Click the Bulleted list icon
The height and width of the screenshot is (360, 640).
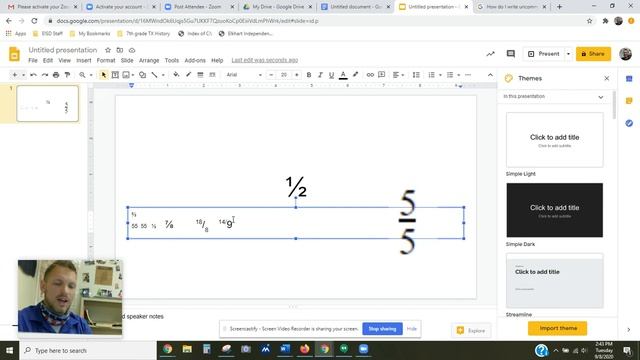click(x=450, y=75)
